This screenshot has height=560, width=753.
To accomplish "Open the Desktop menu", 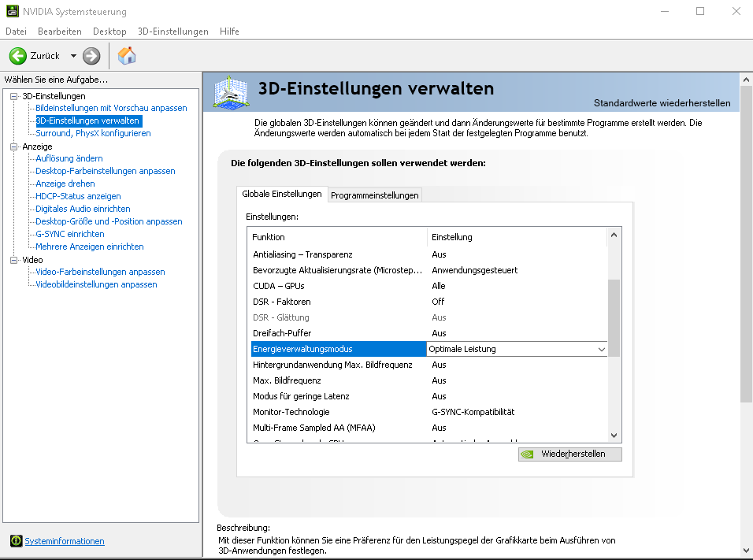I will (109, 32).
